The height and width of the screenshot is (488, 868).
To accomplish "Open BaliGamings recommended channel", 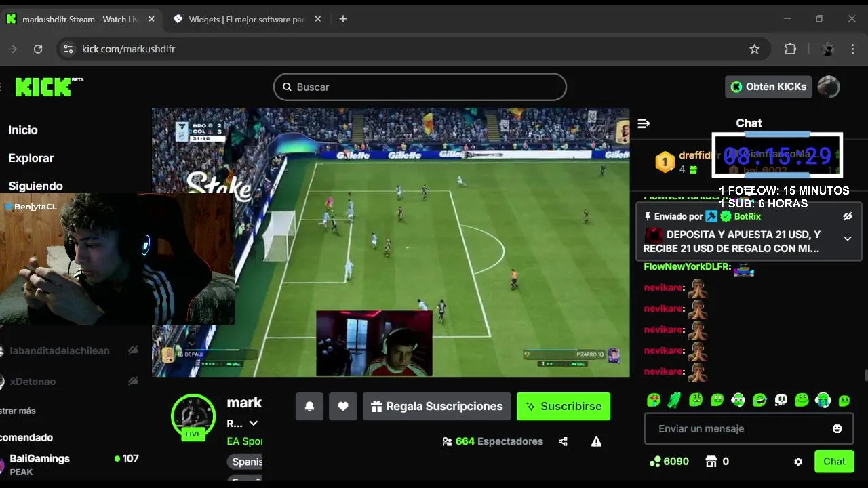I will pyautogui.click(x=70, y=465).
